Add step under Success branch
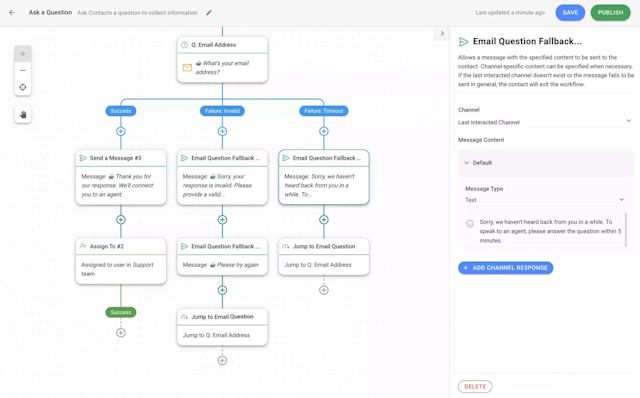The height and width of the screenshot is (398, 640). pyautogui.click(x=121, y=131)
